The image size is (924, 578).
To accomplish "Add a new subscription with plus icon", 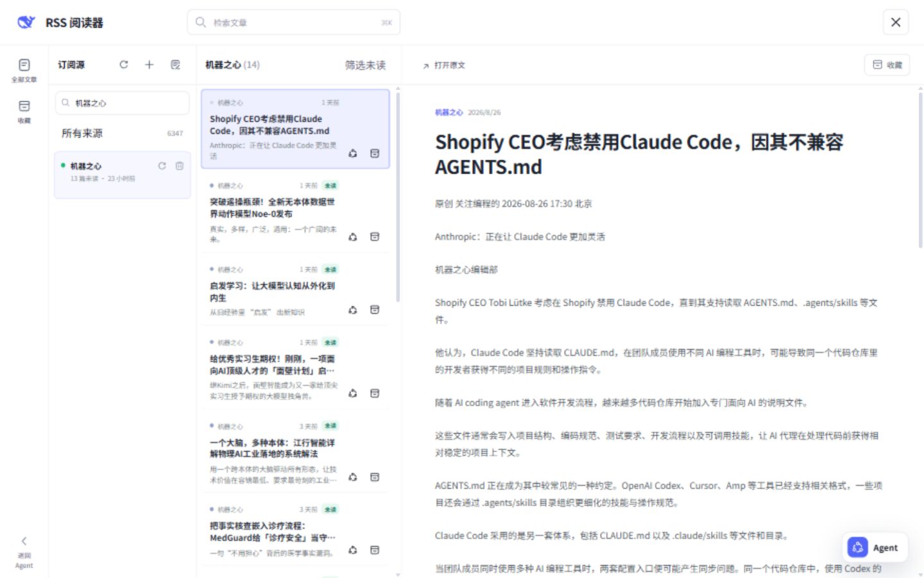I will (x=149, y=64).
